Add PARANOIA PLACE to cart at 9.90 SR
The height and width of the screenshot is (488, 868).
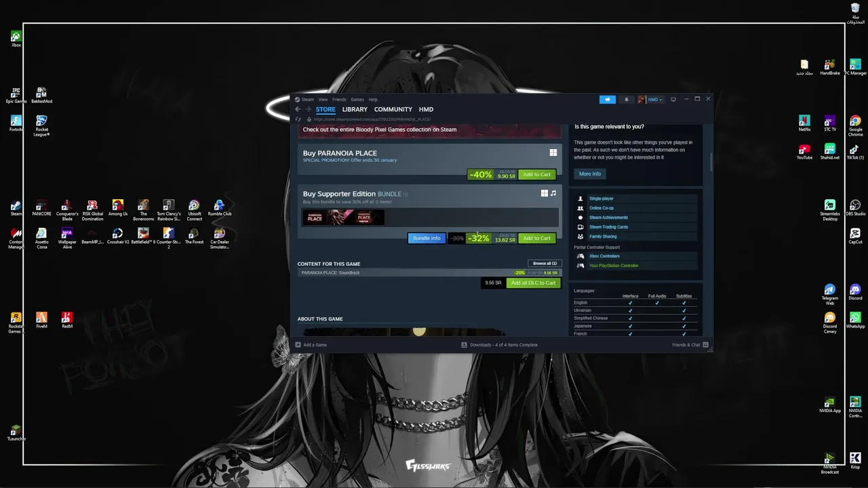537,175
